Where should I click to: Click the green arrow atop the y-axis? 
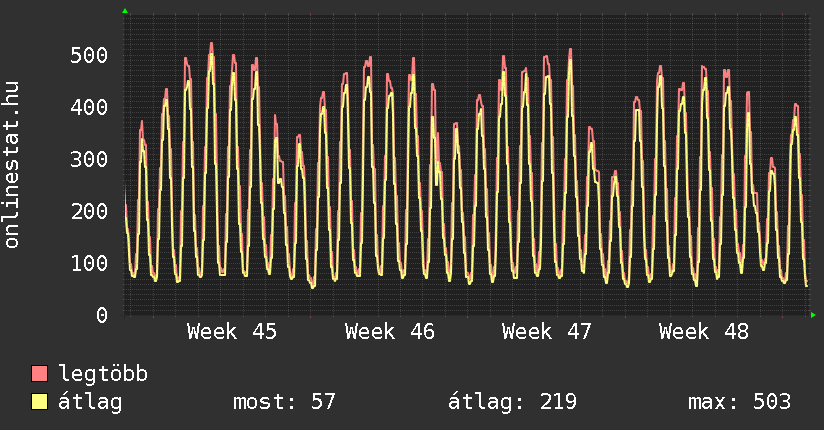125,11
